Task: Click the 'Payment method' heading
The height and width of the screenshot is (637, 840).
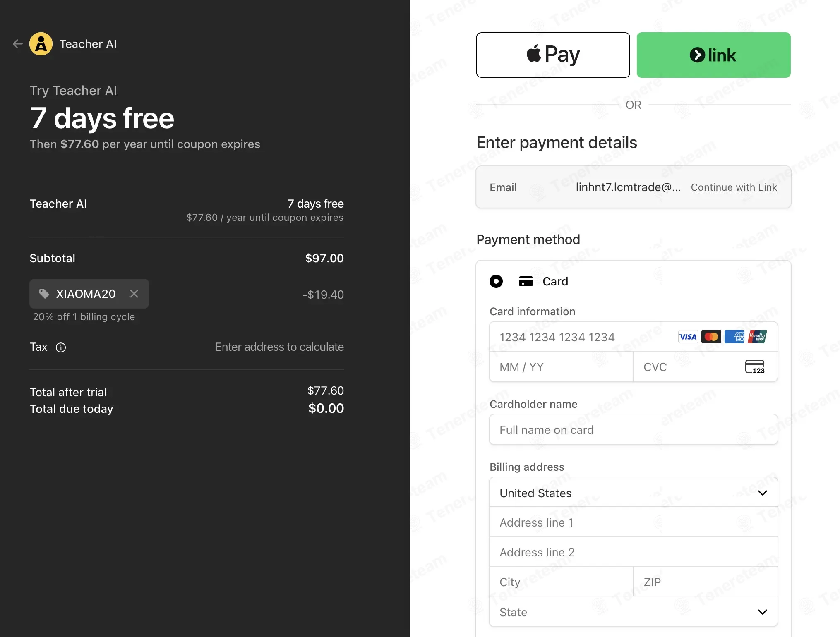Action: pos(528,239)
